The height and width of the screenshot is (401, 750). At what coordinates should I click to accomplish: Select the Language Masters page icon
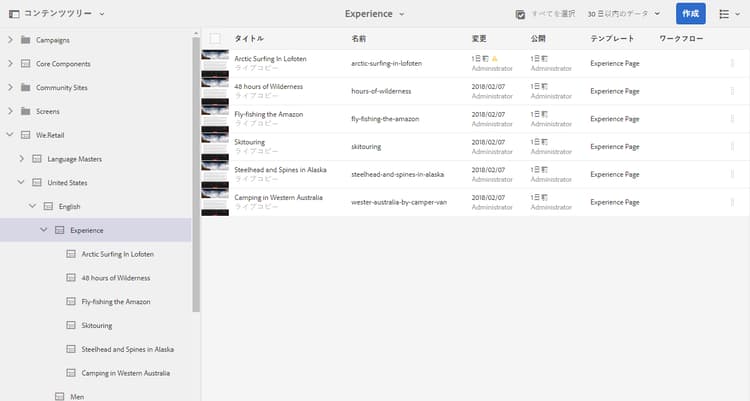pyautogui.click(x=37, y=158)
